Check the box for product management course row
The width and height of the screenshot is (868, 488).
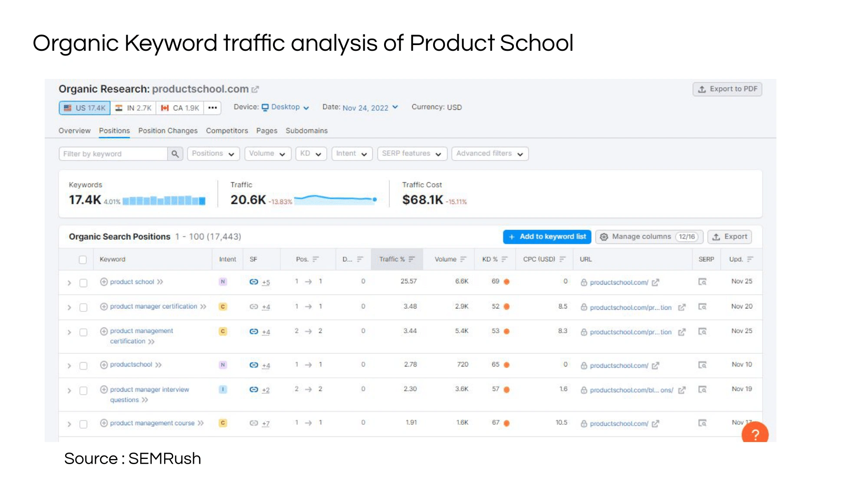pyautogui.click(x=83, y=424)
